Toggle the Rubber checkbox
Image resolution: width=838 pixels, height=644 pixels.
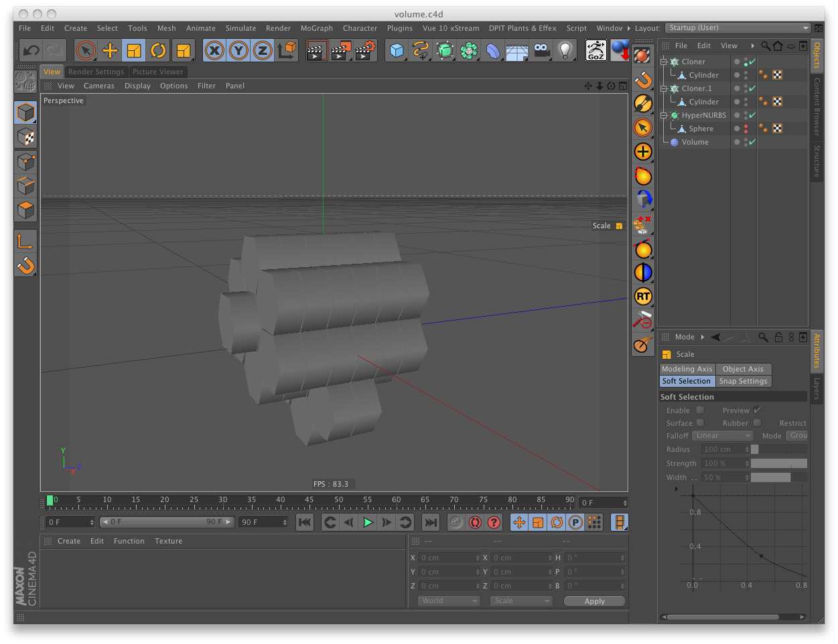coord(757,423)
